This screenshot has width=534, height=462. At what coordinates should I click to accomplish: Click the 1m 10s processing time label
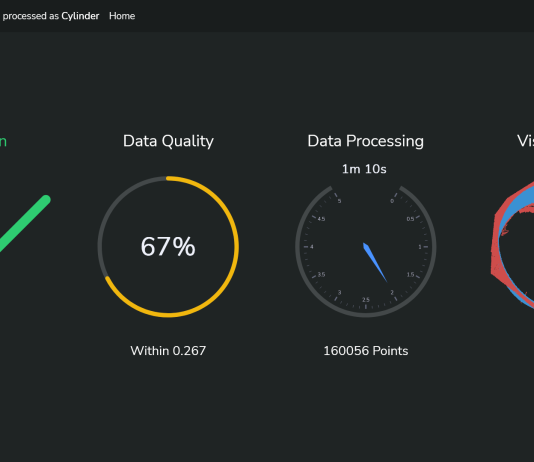pos(364,169)
